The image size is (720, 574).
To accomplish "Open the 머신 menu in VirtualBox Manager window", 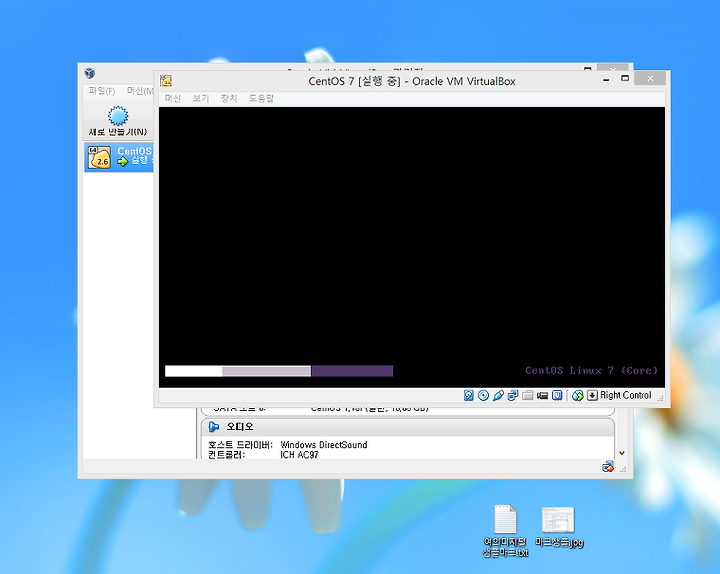I will pyautogui.click(x=140, y=91).
